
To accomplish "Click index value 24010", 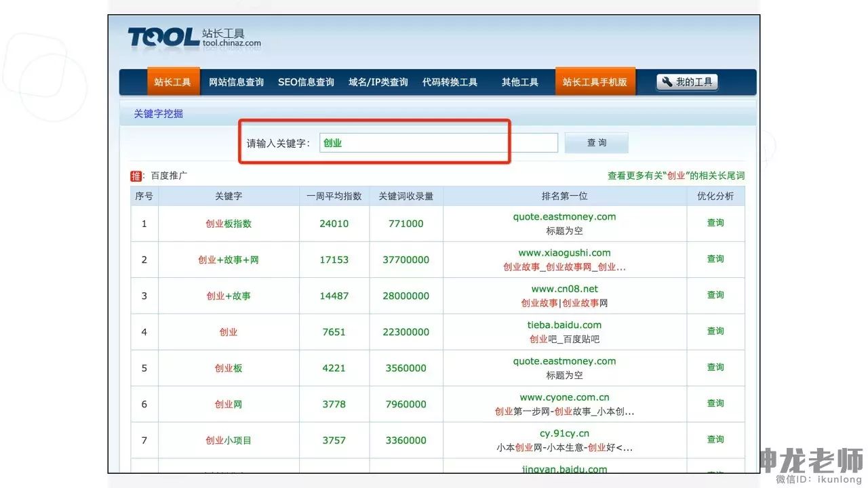I will (x=334, y=224).
